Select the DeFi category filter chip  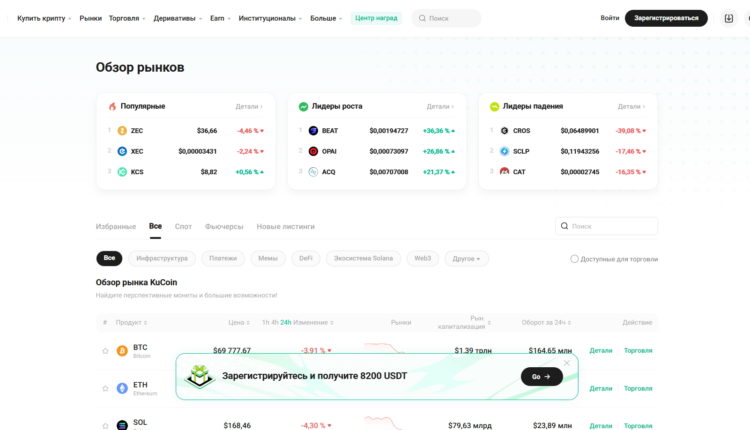[304, 259]
